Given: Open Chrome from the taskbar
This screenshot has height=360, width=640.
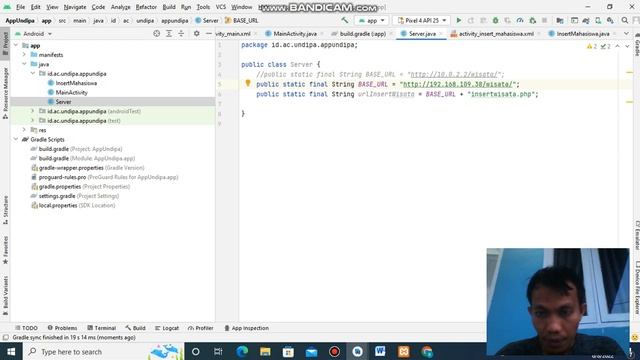Looking at the screenshot, I should click(427, 351).
